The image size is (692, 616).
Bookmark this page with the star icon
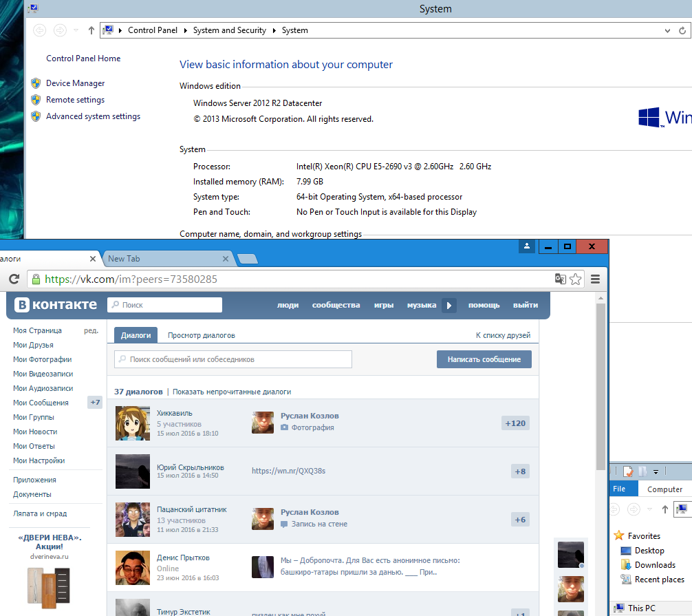pyautogui.click(x=576, y=279)
